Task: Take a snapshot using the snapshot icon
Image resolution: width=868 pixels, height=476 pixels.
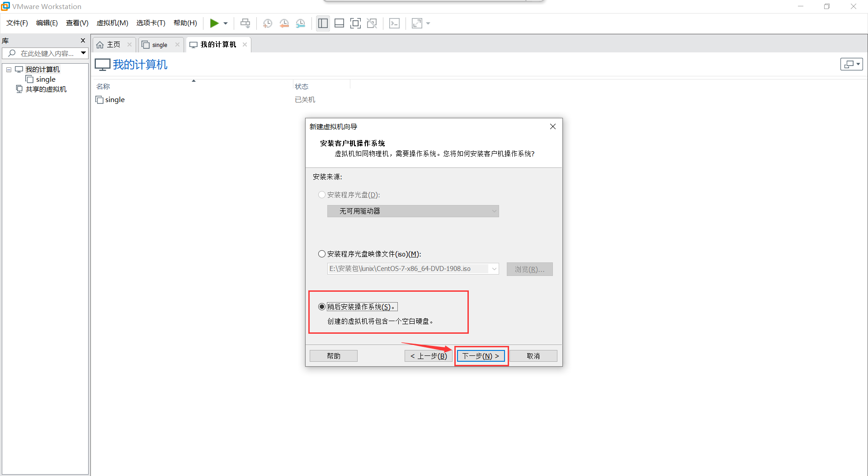Action: tap(267, 23)
